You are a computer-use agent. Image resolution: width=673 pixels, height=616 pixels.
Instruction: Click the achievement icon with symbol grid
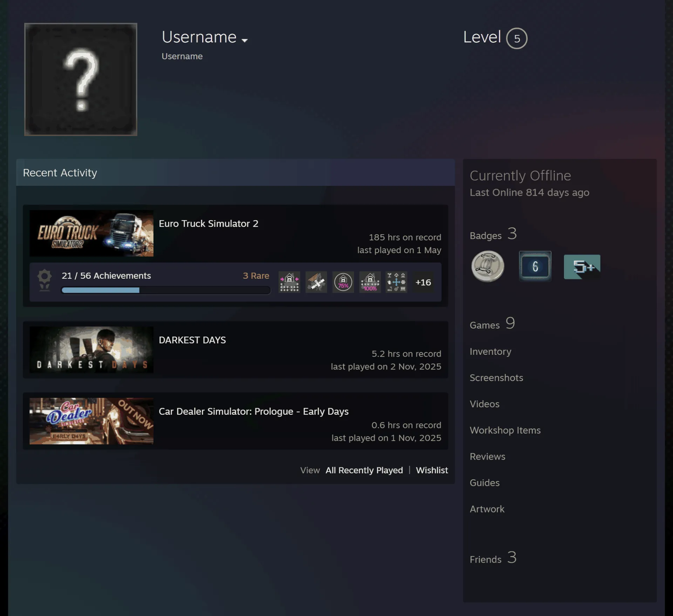tap(396, 282)
